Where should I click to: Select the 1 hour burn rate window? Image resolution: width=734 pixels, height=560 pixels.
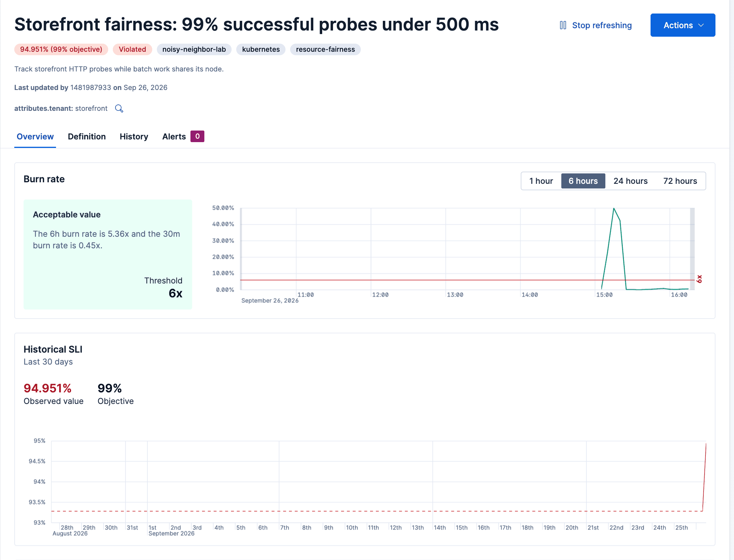(541, 181)
